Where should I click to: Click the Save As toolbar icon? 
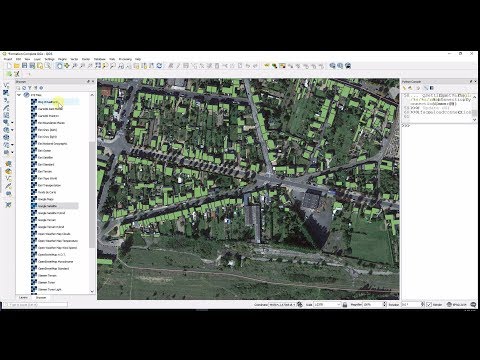point(32,66)
